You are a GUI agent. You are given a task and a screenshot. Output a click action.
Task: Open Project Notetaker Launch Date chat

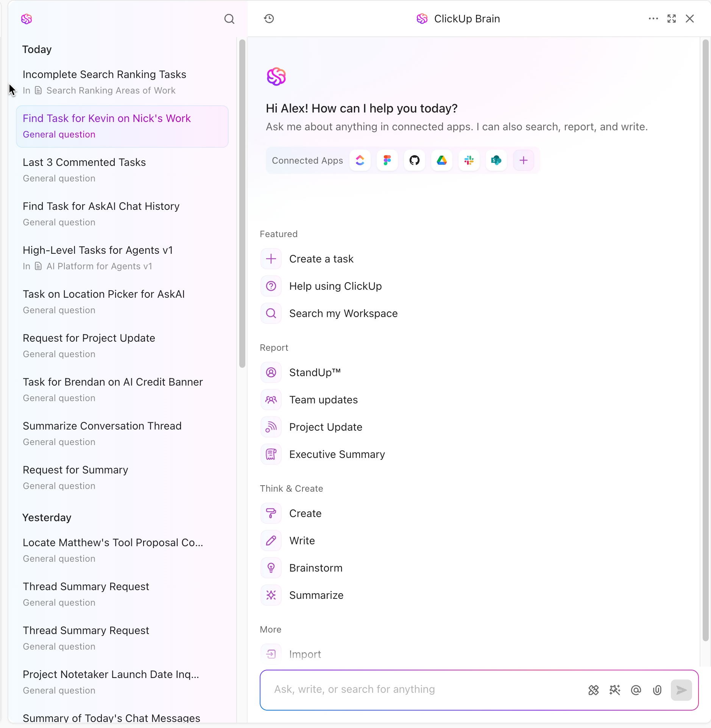click(122, 682)
